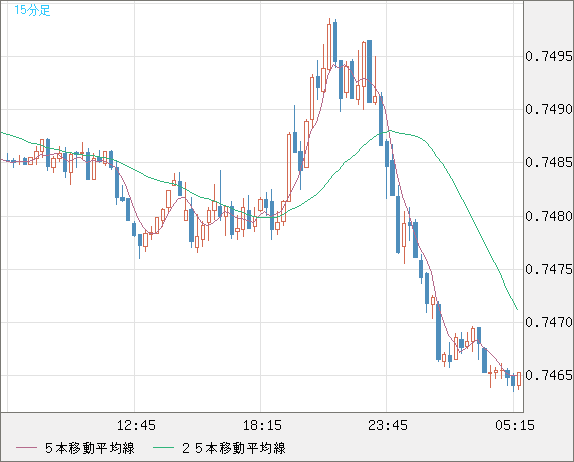This screenshot has height=462, width=574.
Task: Click the 12:45 time axis label
Action: coord(136,425)
